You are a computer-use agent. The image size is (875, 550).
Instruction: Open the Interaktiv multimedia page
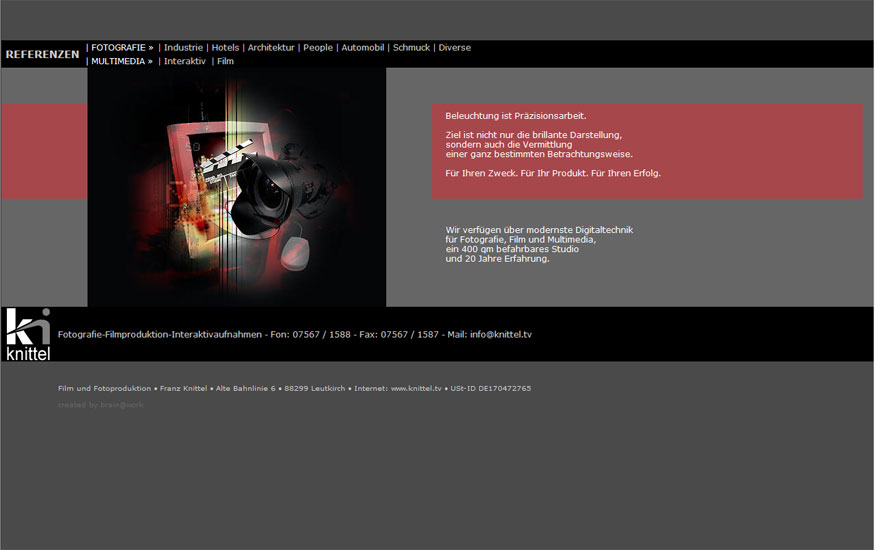click(185, 61)
